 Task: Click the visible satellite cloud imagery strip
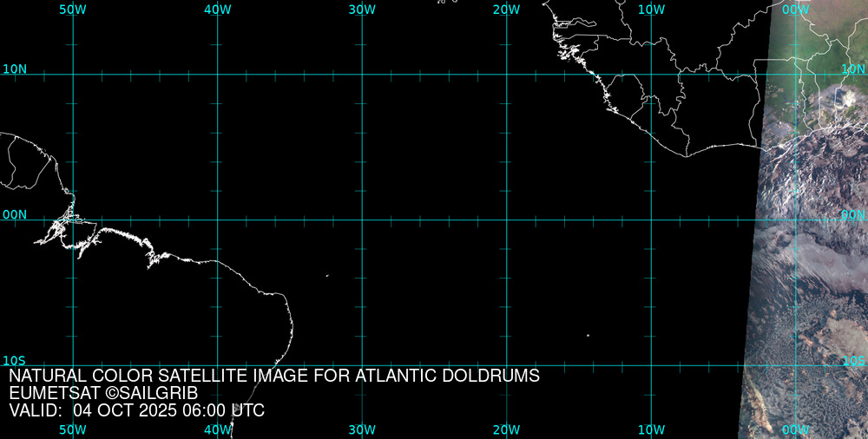click(x=807, y=260)
